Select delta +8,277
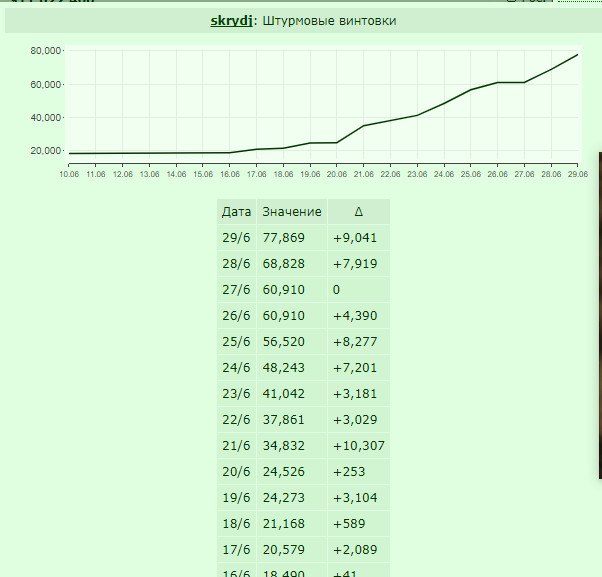Viewport: 602px width, 577px height. coord(359,342)
